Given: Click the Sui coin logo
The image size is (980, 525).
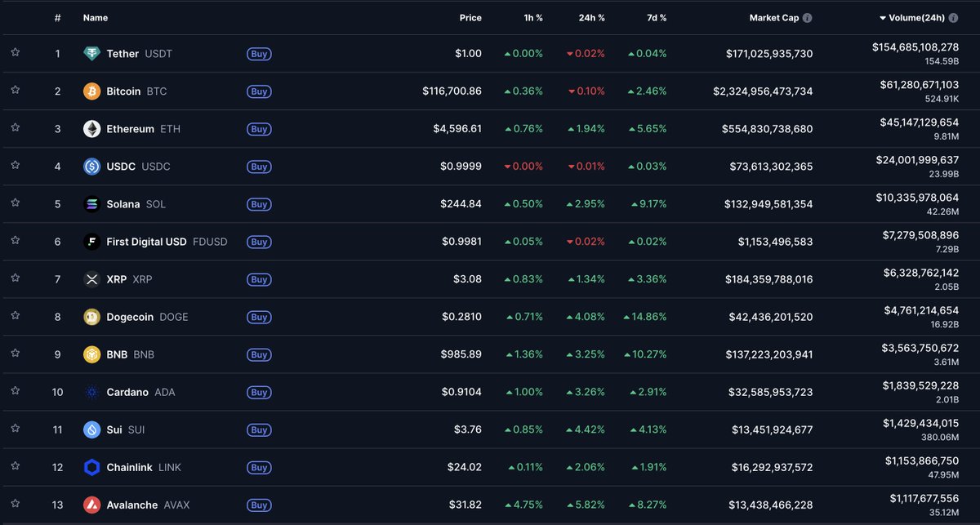Looking at the screenshot, I should point(91,429).
